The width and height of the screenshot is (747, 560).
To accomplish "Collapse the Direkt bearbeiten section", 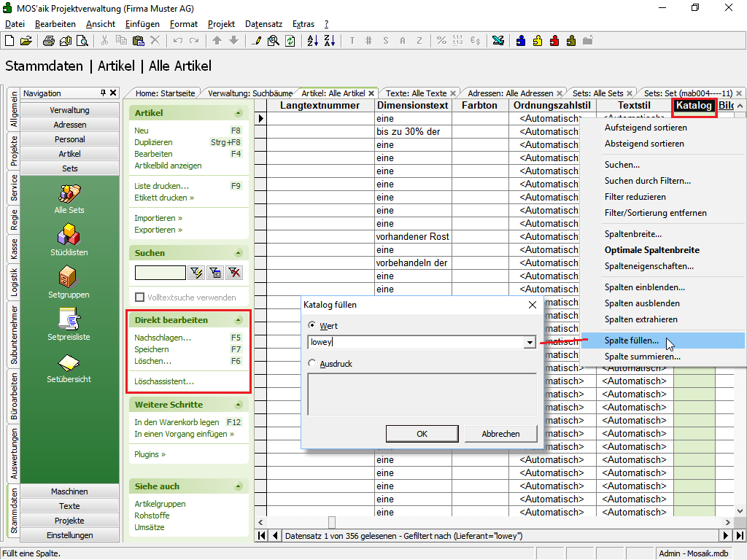I will point(238,320).
